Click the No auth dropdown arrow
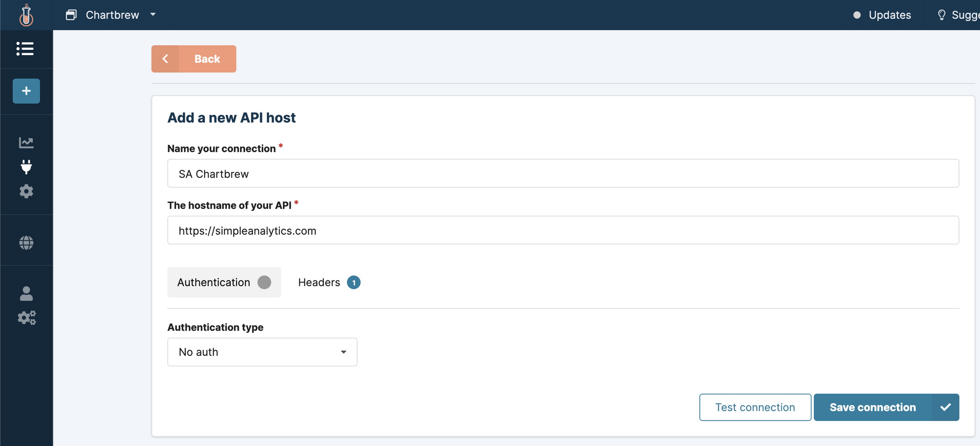The width and height of the screenshot is (980, 446). coord(343,352)
